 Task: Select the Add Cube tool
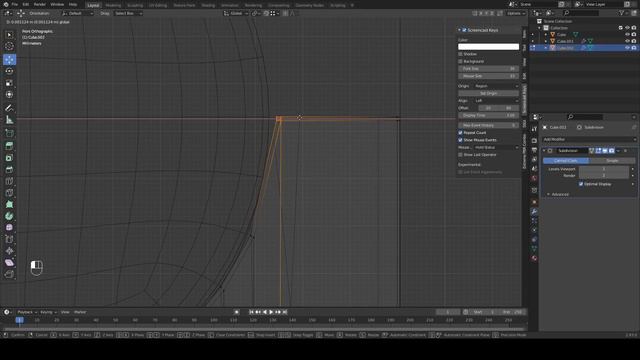point(9,133)
